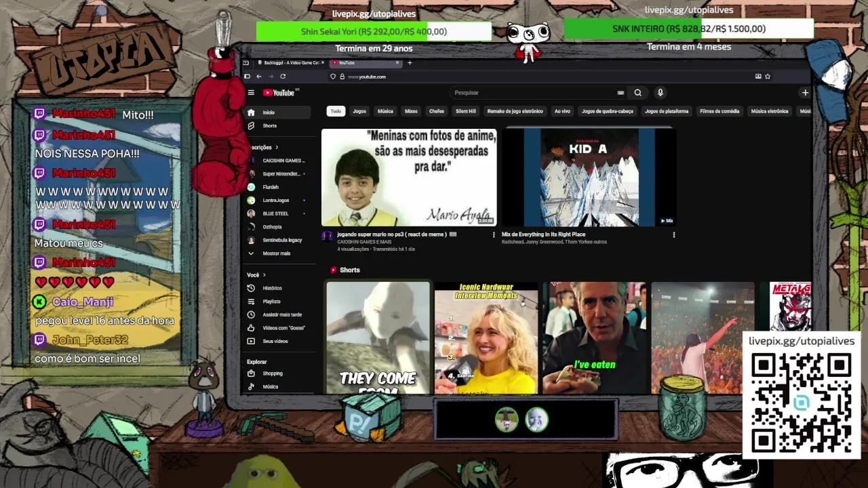Click the lock icon beside the URL

point(342,77)
